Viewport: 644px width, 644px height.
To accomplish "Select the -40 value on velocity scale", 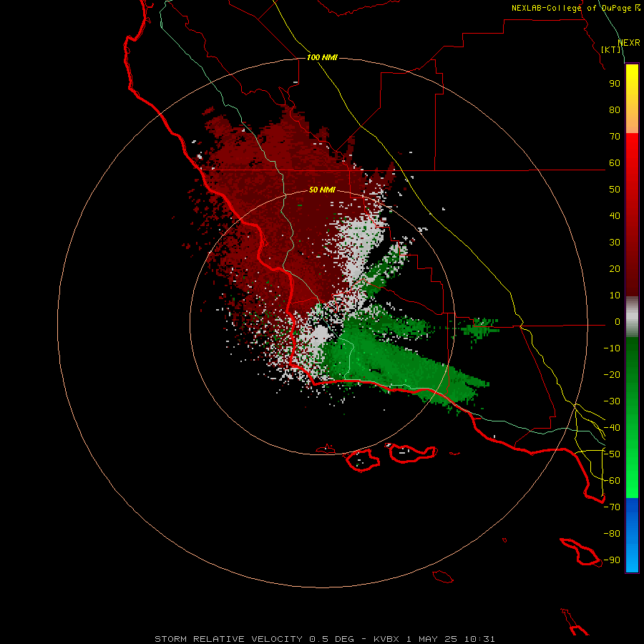I will [612, 428].
